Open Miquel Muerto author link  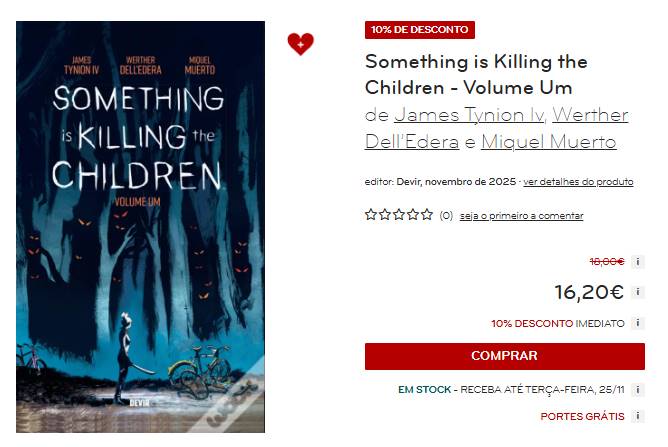tap(549, 142)
